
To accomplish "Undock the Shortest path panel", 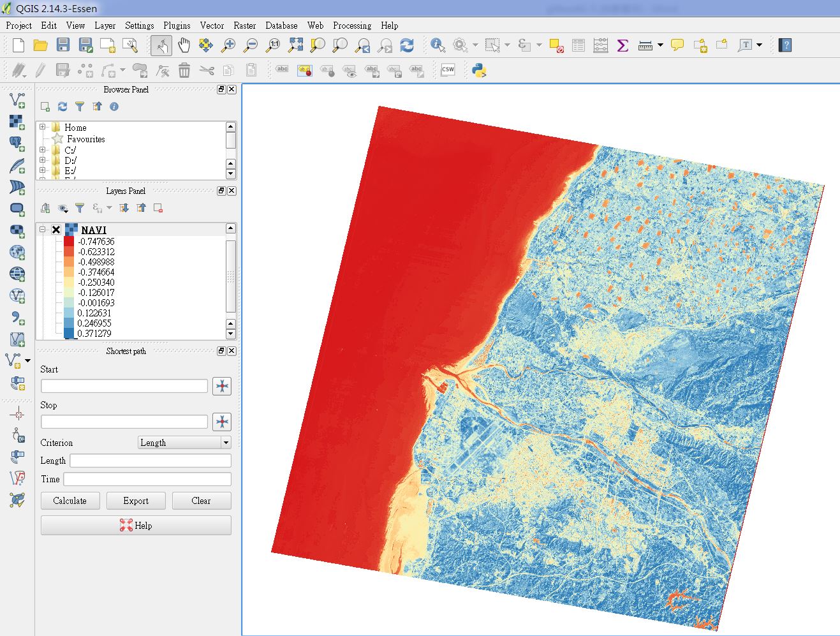I will 221,351.
